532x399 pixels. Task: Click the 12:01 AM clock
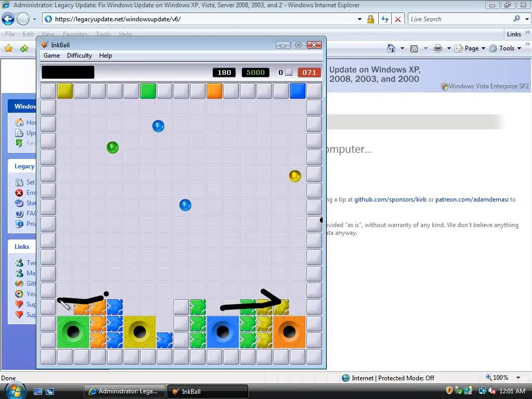(x=512, y=391)
